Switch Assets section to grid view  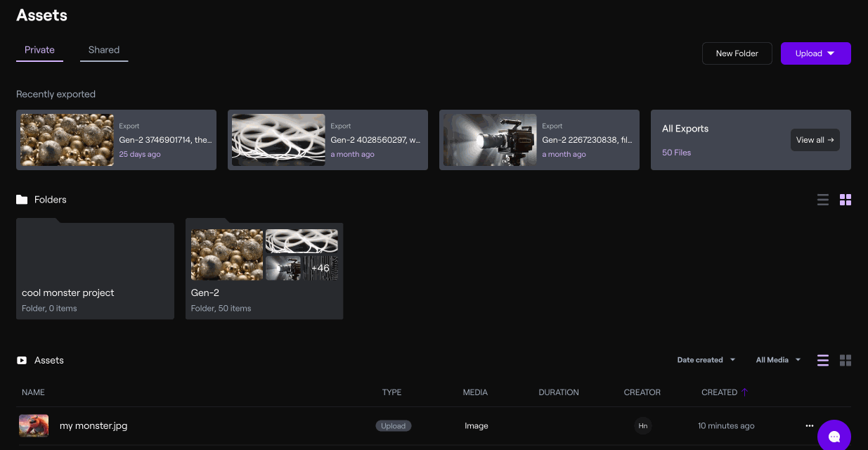[846, 360]
